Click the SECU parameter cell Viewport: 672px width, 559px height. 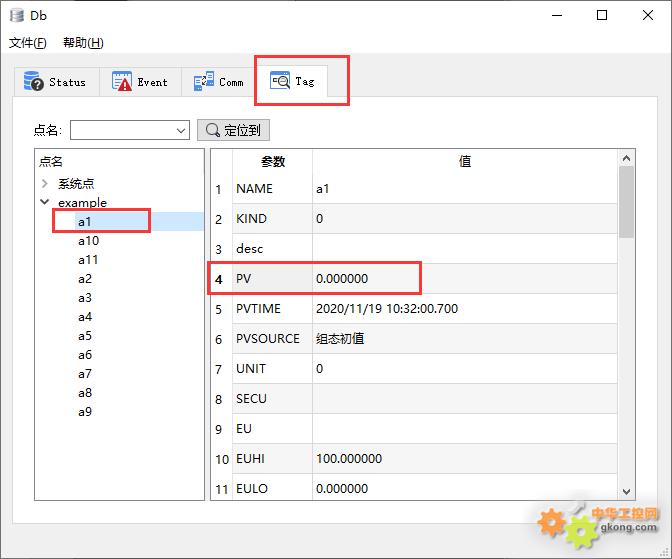273,399
